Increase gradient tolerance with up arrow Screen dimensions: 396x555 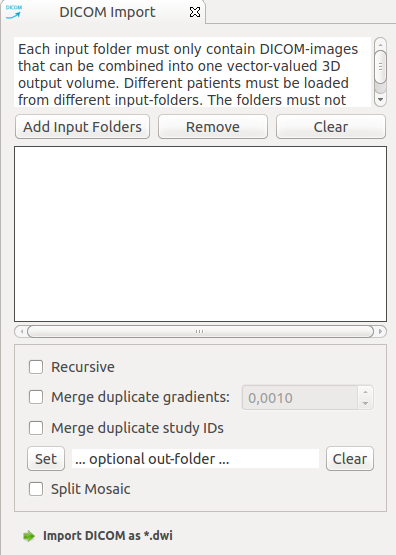point(366,392)
